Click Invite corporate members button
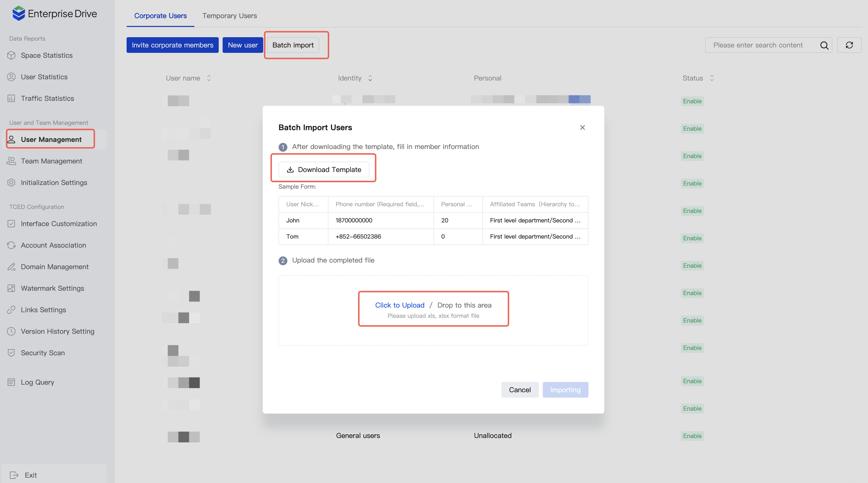The width and height of the screenshot is (868, 483). (x=172, y=45)
